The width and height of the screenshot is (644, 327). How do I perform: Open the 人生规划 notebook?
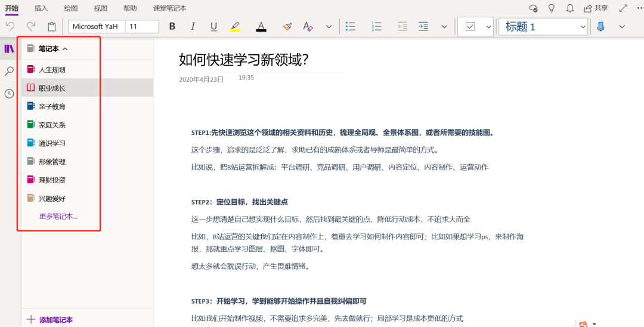tap(87, 69)
